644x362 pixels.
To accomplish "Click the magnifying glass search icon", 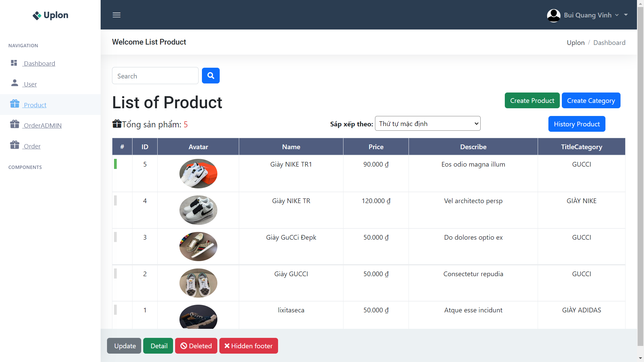I will [x=211, y=75].
